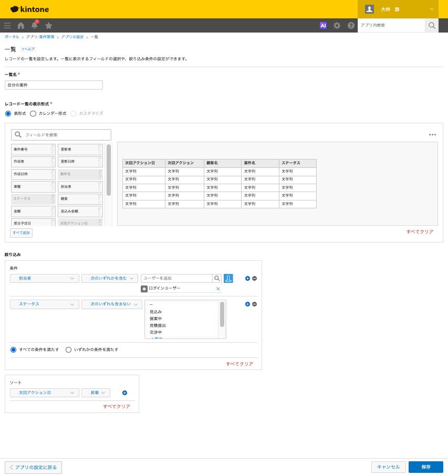448x476 pixels.
Task: Add a condition row after 担当者
Action: click(247, 278)
